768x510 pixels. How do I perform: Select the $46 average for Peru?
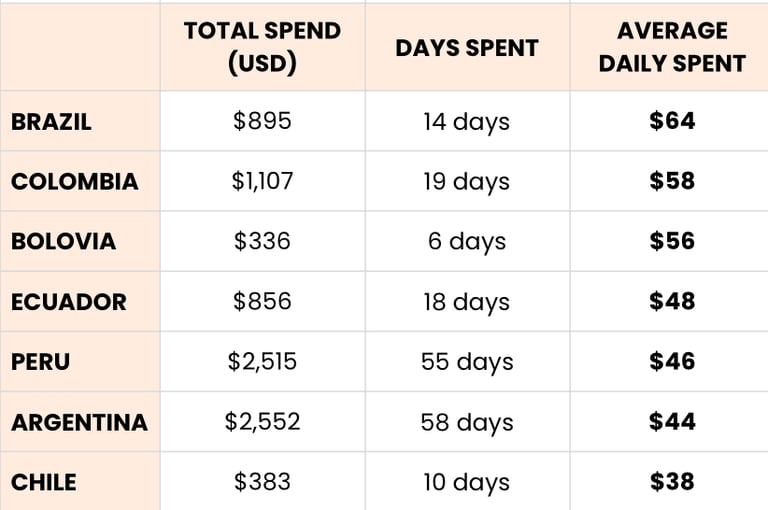(x=670, y=362)
